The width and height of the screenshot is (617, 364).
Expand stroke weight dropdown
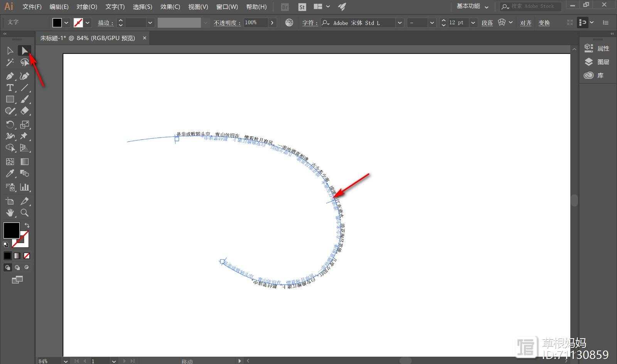150,23
